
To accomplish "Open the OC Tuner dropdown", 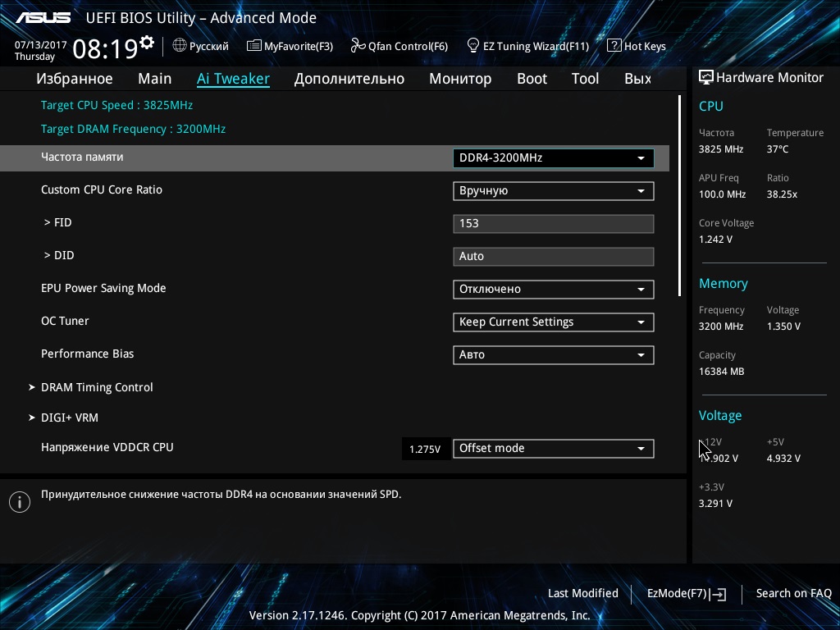I will coord(554,322).
